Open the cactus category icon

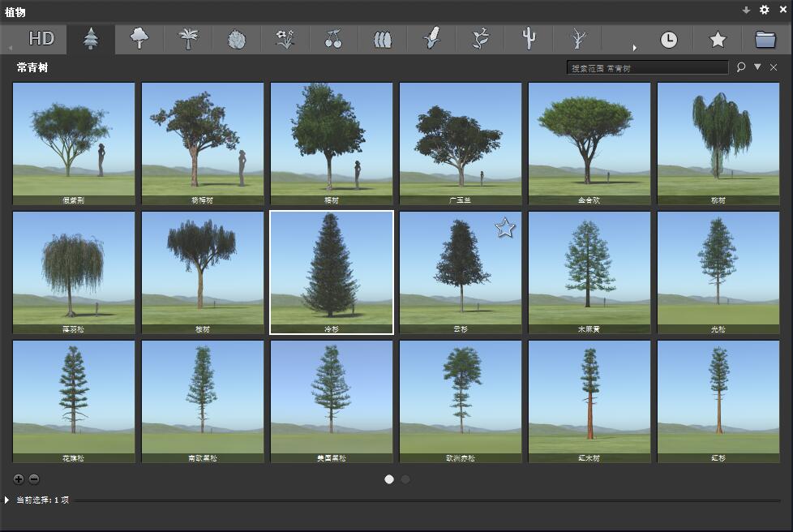[x=529, y=39]
